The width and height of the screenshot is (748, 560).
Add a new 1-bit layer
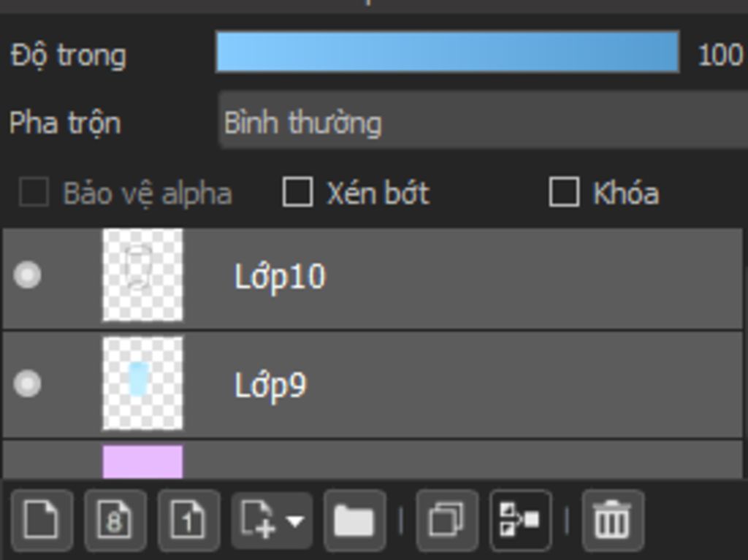click(189, 520)
